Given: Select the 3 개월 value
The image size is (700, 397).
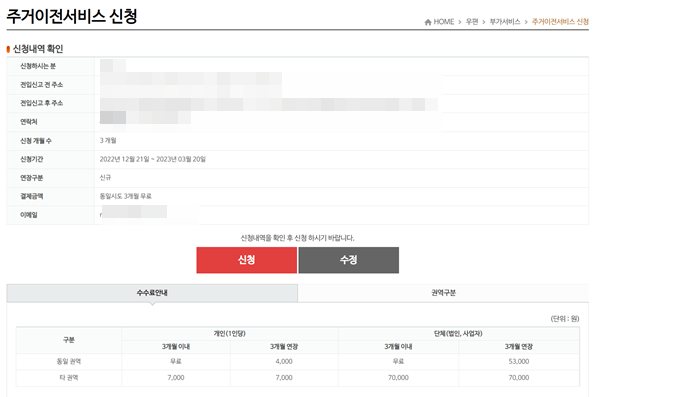Looking at the screenshot, I should coord(108,140).
